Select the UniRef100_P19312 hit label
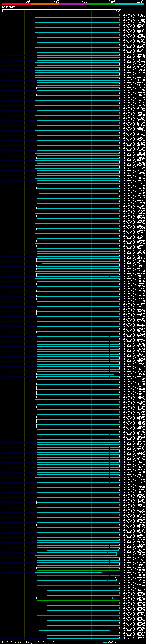This screenshot has width=146, height=644. (134, 437)
